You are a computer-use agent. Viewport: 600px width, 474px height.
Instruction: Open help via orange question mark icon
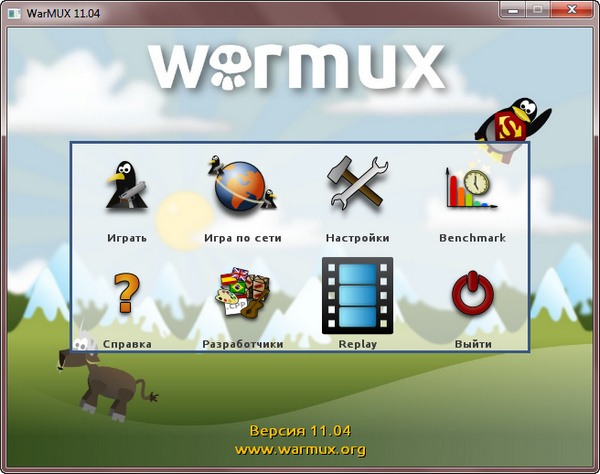click(x=127, y=292)
